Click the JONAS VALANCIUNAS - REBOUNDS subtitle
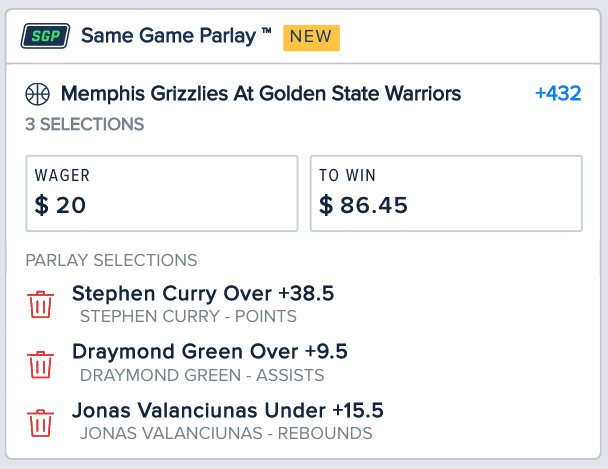 tap(226, 433)
